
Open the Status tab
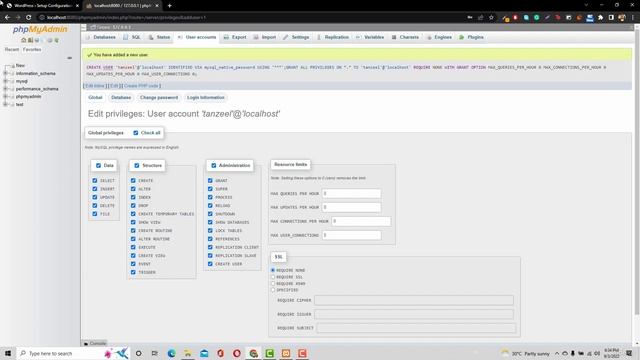pos(159,37)
